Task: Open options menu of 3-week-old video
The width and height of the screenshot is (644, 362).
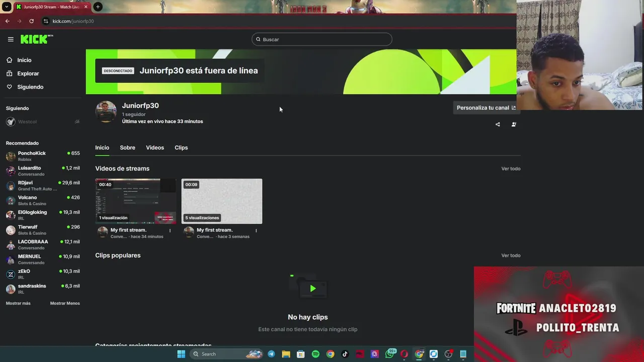Action: pos(256,231)
